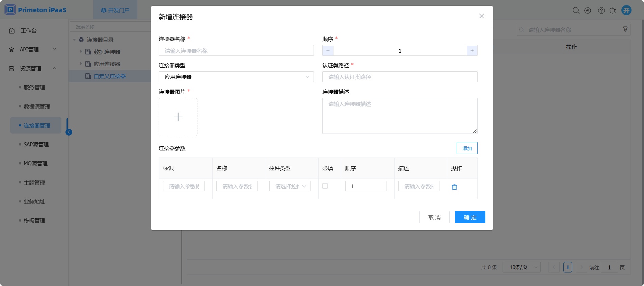Open the 连接器类型 dropdown
This screenshot has height=286, width=644.
point(236,77)
